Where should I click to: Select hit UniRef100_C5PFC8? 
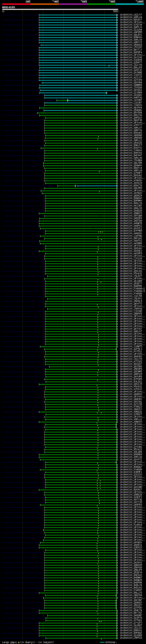click(131, 638)
